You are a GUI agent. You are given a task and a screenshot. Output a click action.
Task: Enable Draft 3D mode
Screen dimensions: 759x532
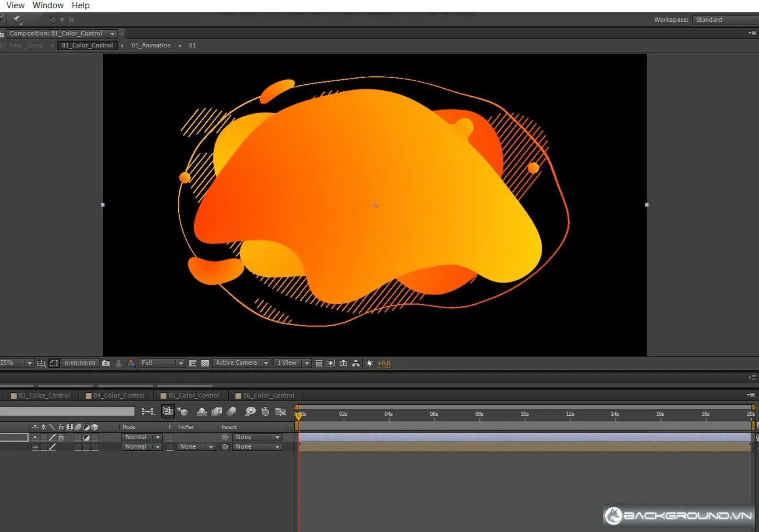(x=183, y=411)
